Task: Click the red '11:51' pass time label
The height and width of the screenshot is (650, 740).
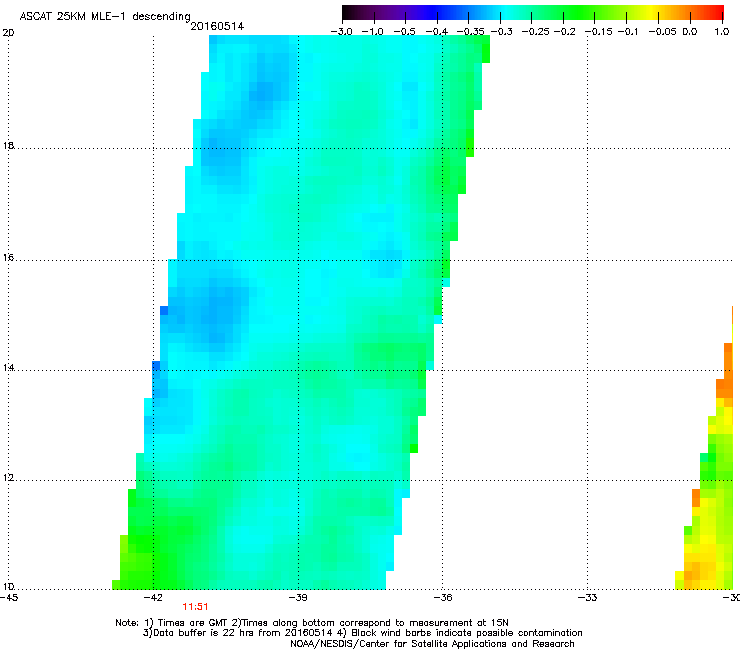Action: point(195,607)
